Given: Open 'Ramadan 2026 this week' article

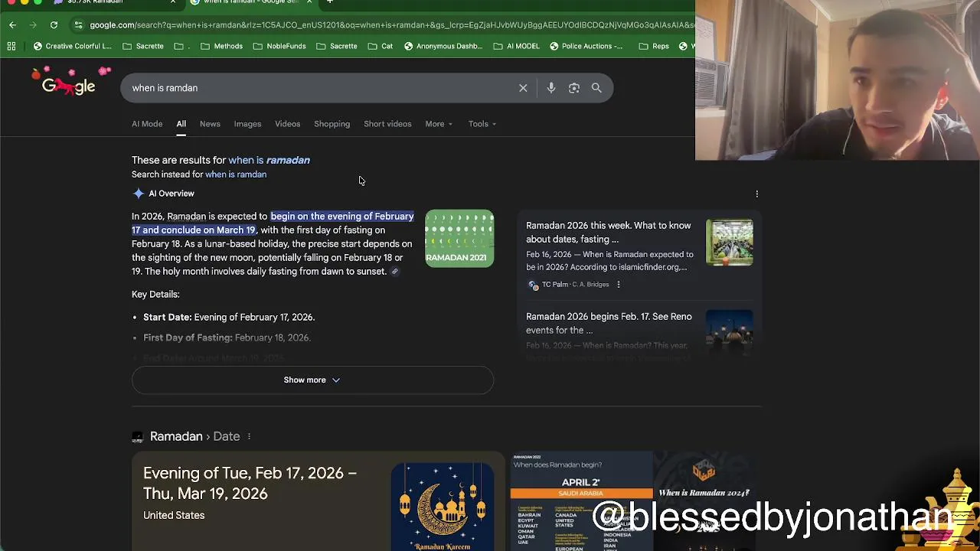Looking at the screenshot, I should click(609, 232).
